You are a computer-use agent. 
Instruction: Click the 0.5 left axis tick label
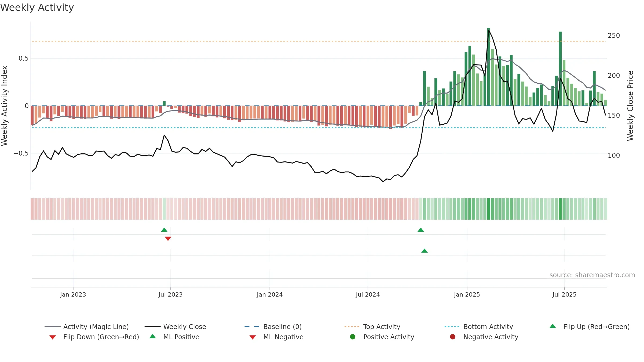coord(24,58)
